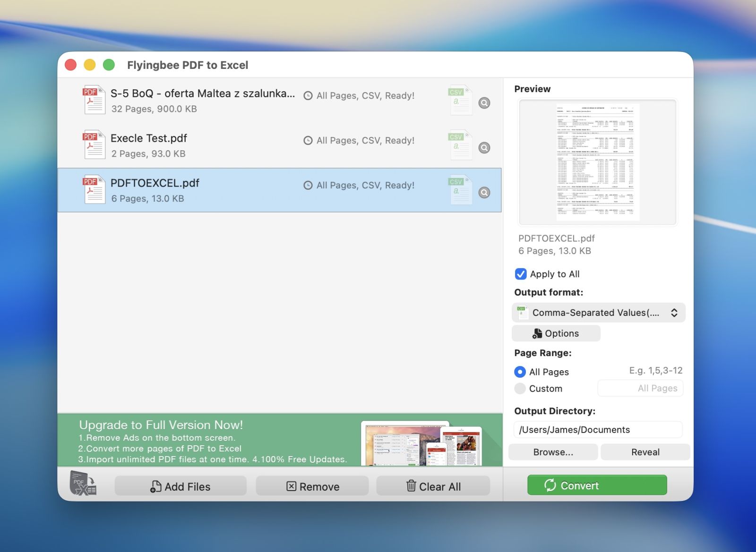The width and height of the screenshot is (756, 552).
Task: Uncheck the Apply to All checkbox
Action: (x=521, y=274)
